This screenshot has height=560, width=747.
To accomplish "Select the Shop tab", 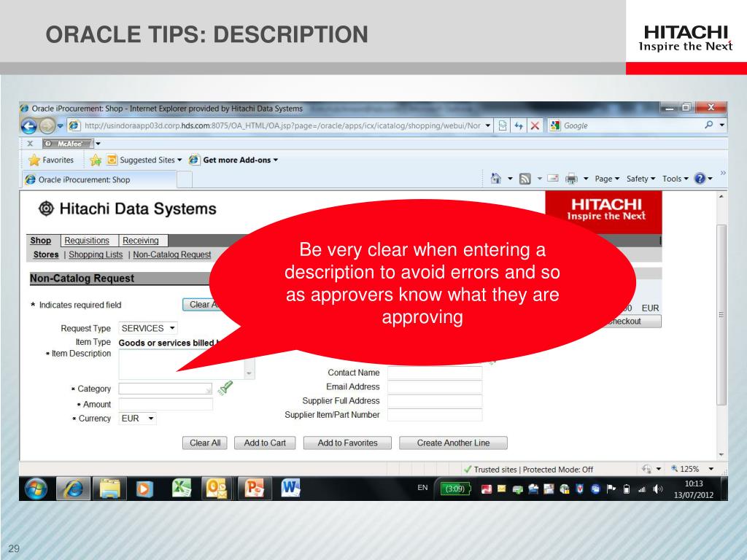I will click(x=41, y=241).
